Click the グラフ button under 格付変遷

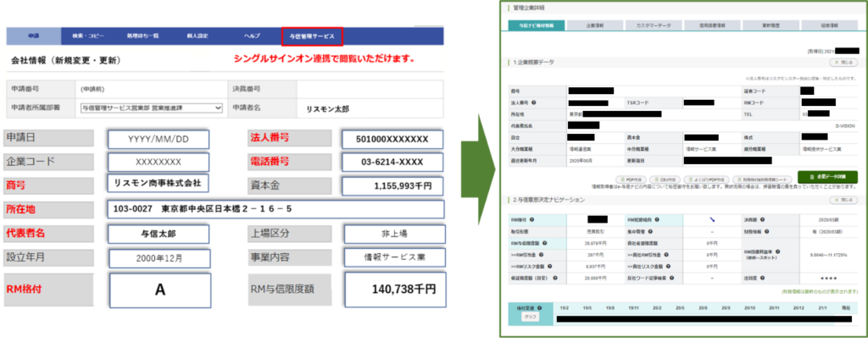click(x=531, y=318)
